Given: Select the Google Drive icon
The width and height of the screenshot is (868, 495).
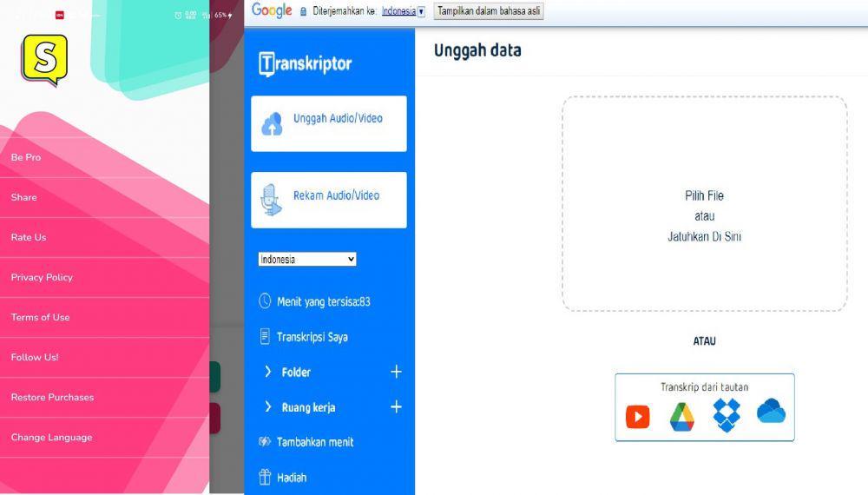Looking at the screenshot, I should pyautogui.click(x=682, y=416).
